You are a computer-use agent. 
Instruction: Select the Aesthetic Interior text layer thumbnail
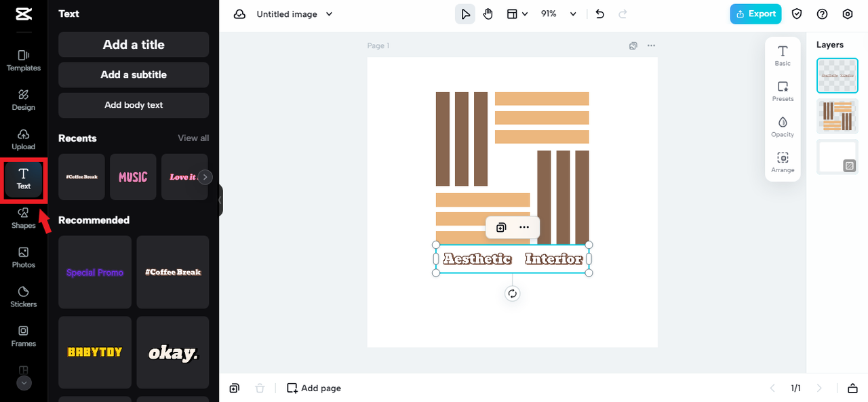pos(837,75)
